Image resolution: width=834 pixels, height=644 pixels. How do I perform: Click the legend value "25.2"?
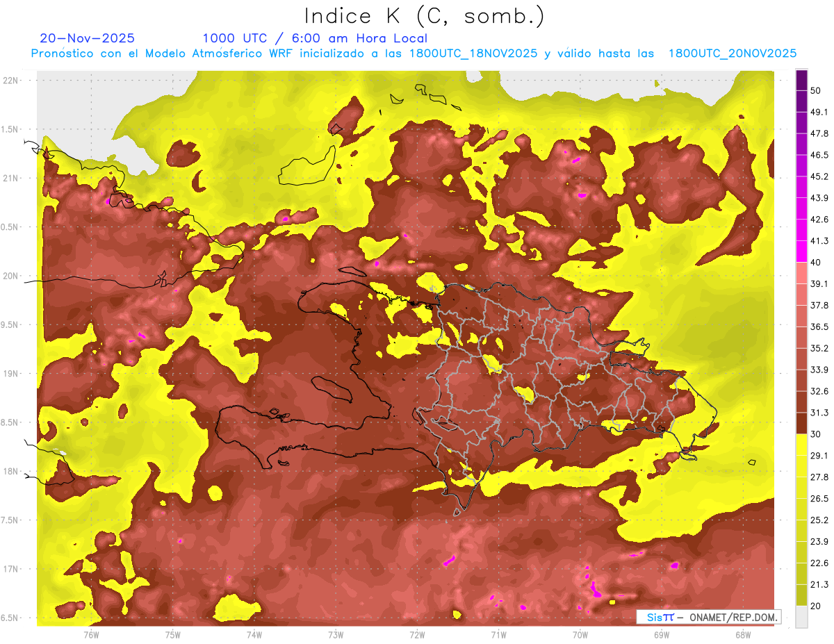point(819,520)
